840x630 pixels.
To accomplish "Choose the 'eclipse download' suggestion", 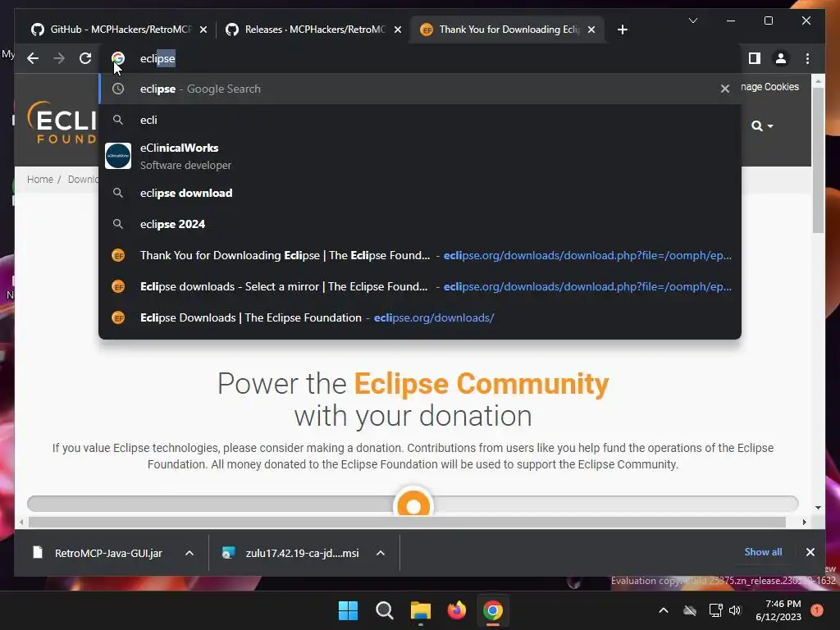I will point(420,193).
